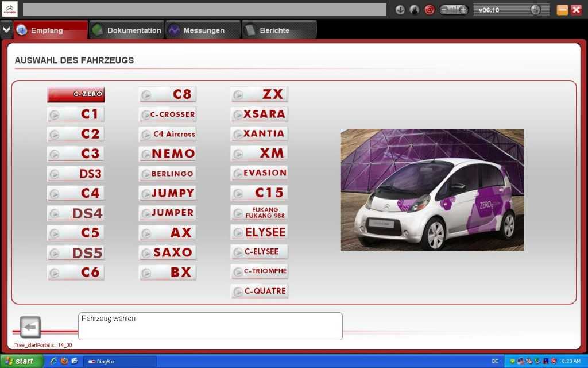Switch to the Empfang tab
Screen dimensions: 588x368
[51, 30]
